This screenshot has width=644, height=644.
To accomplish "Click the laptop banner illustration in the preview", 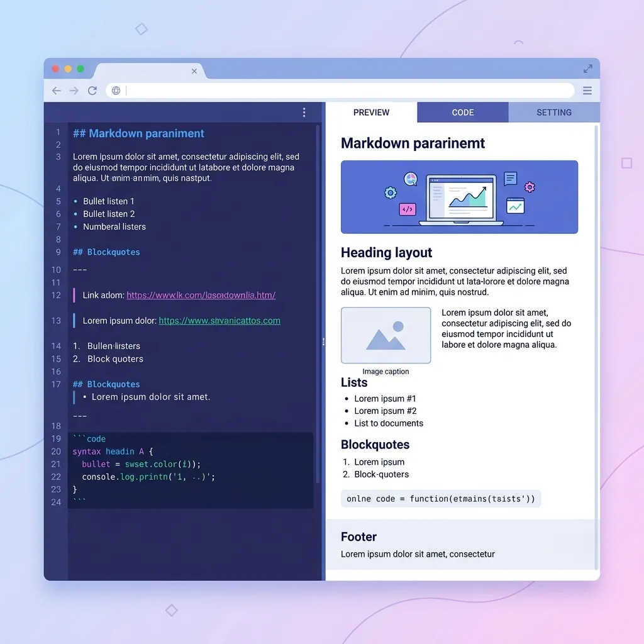I will click(459, 197).
